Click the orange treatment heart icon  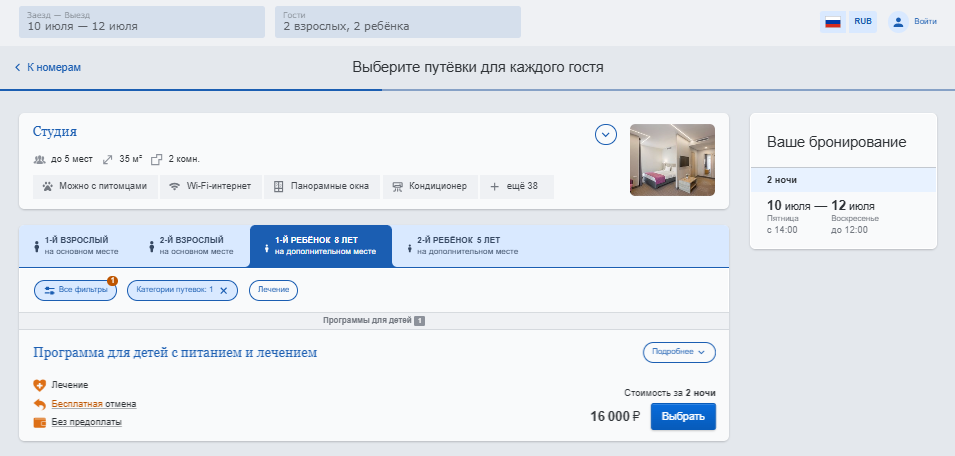tap(40, 385)
